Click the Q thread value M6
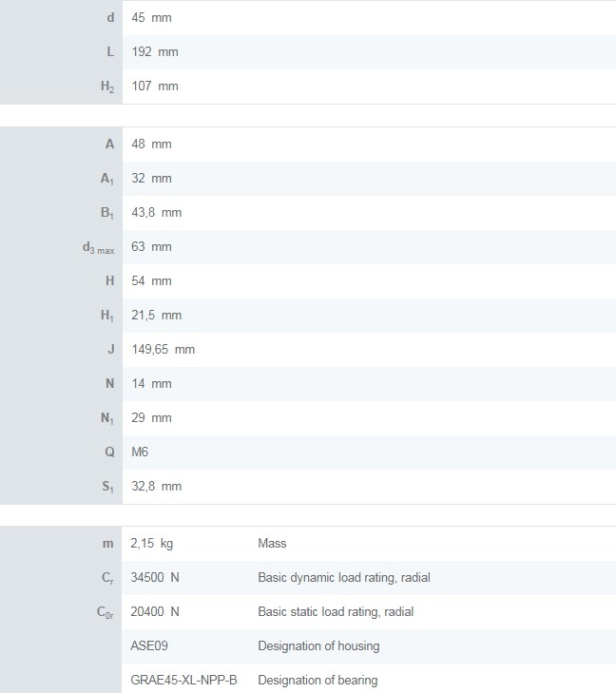 point(140,452)
